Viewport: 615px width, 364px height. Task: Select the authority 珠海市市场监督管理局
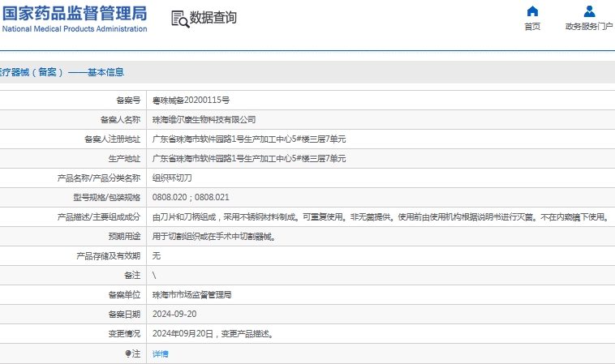[x=191, y=295]
